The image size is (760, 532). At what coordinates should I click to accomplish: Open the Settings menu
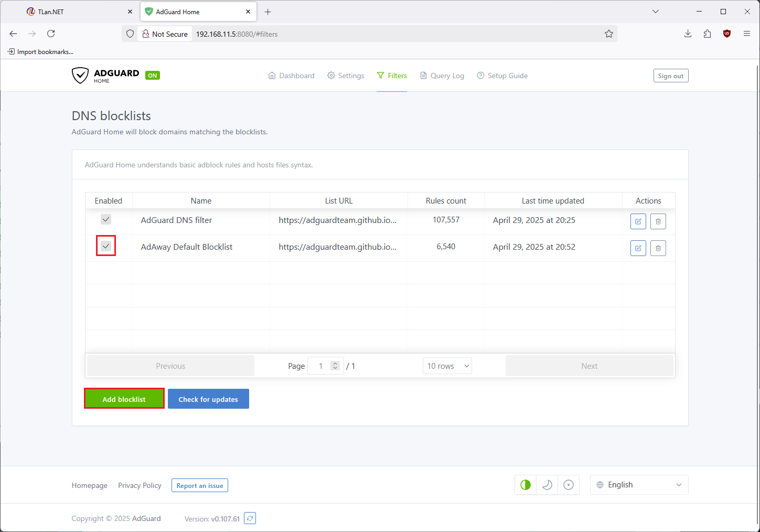346,76
